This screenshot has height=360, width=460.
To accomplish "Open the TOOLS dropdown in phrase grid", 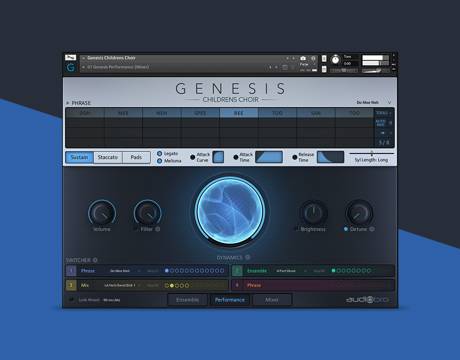I will tap(384, 113).
